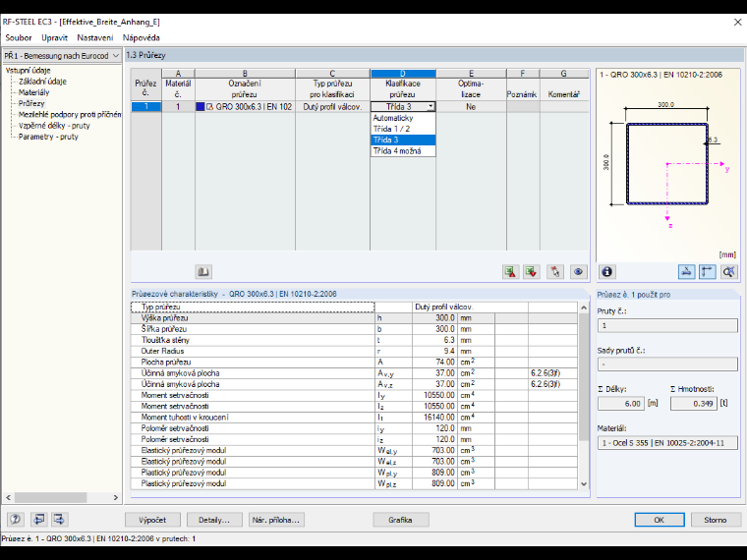The image size is (747, 560).
Task: Click navigator horizontal scrollbar right arrow
Action: click(x=116, y=497)
